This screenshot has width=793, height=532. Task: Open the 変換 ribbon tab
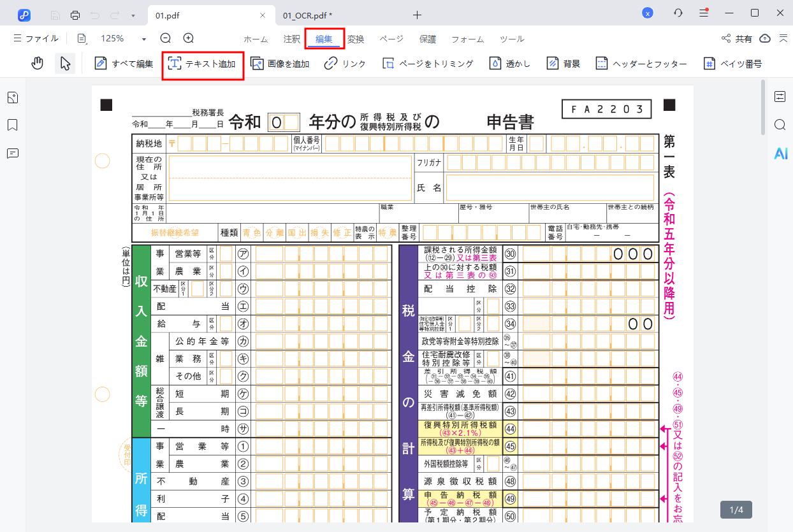pyautogui.click(x=355, y=39)
